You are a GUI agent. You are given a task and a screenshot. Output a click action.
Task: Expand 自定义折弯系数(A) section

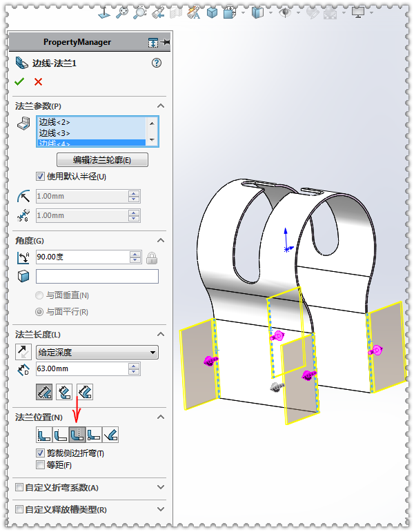point(161,487)
